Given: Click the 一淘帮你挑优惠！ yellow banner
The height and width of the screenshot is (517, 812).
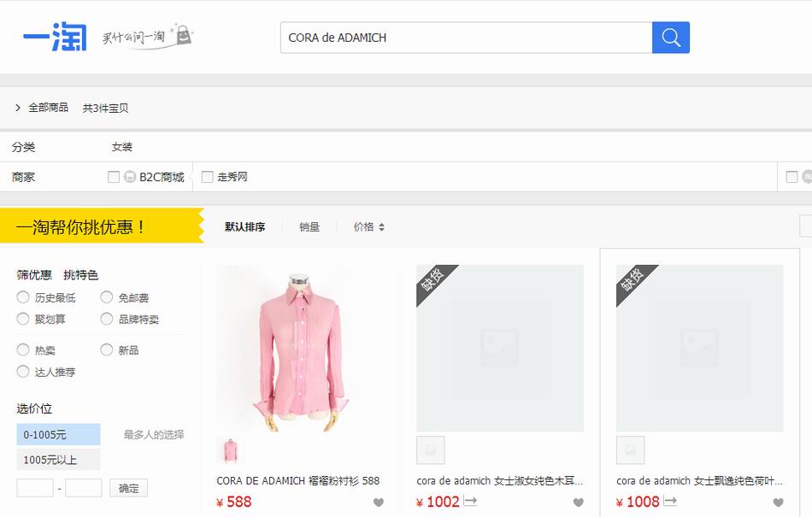Looking at the screenshot, I should point(102,226).
